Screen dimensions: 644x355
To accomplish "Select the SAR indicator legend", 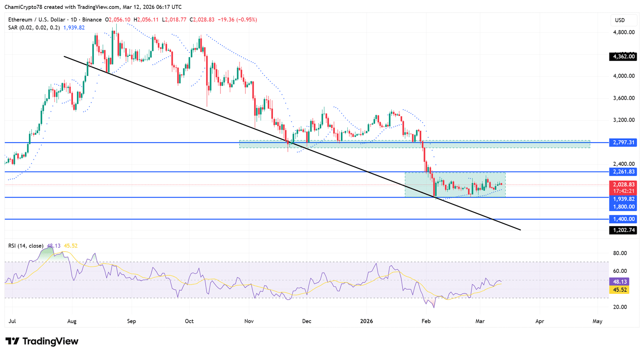I will pyautogui.click(x=34, y=28).
